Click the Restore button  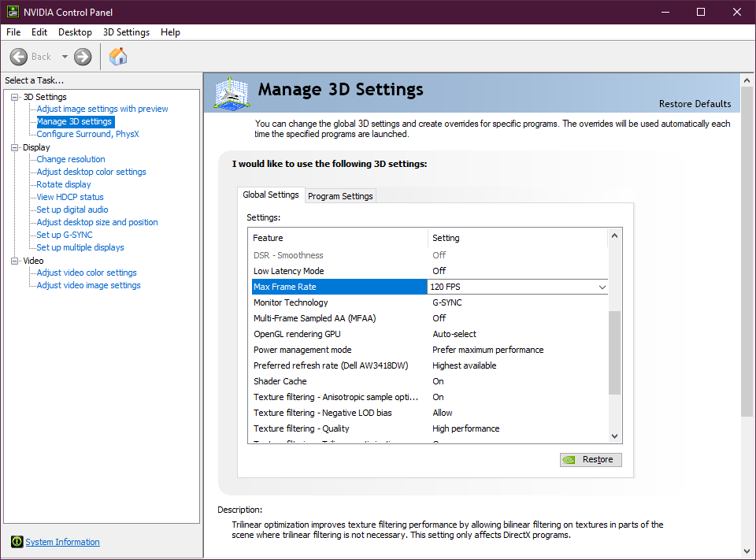[591, 460]
